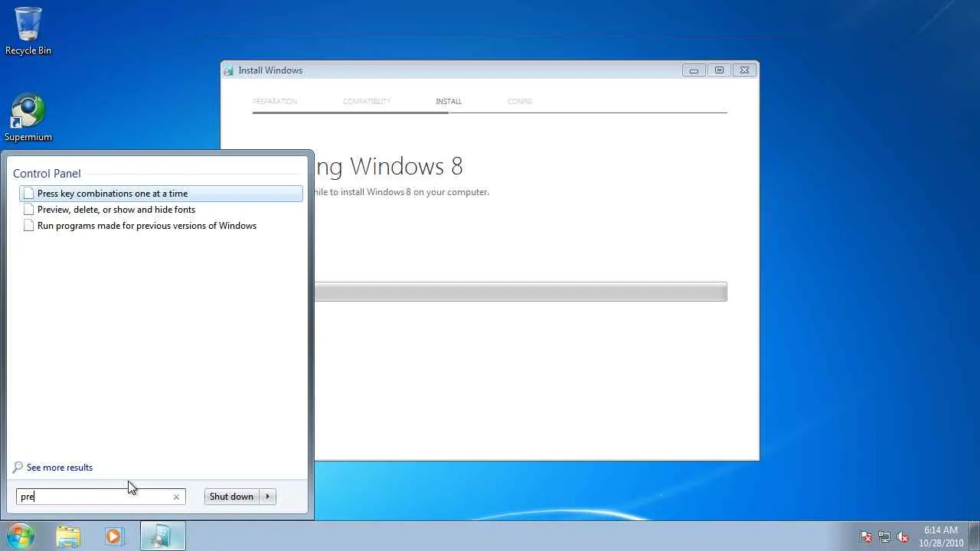Launch the Supermium desktop shortcut
This screenshot has width=980, height=551.
[28, 118]
